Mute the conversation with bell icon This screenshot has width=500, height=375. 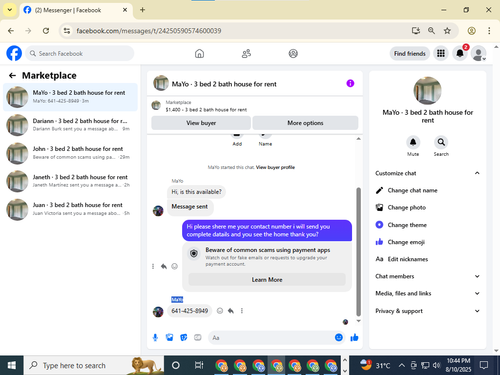point(413,142)
